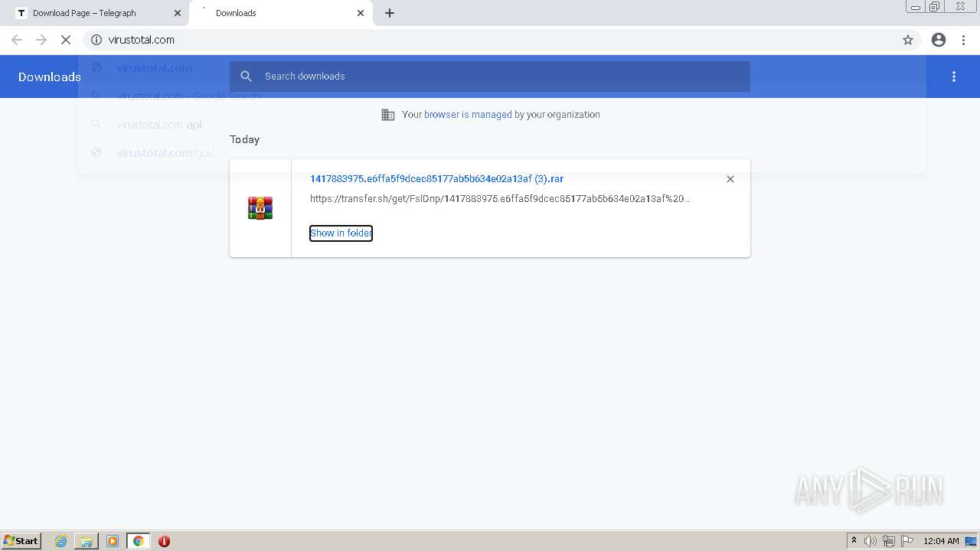Open the network tray icon
980x551 pixels.
[x=889, y=541]
